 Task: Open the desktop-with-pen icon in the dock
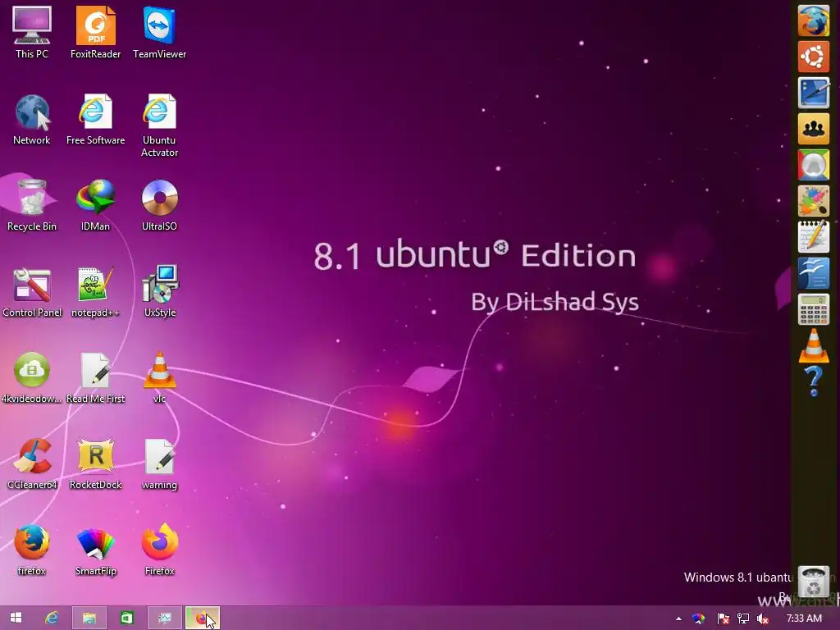[813, 92]
